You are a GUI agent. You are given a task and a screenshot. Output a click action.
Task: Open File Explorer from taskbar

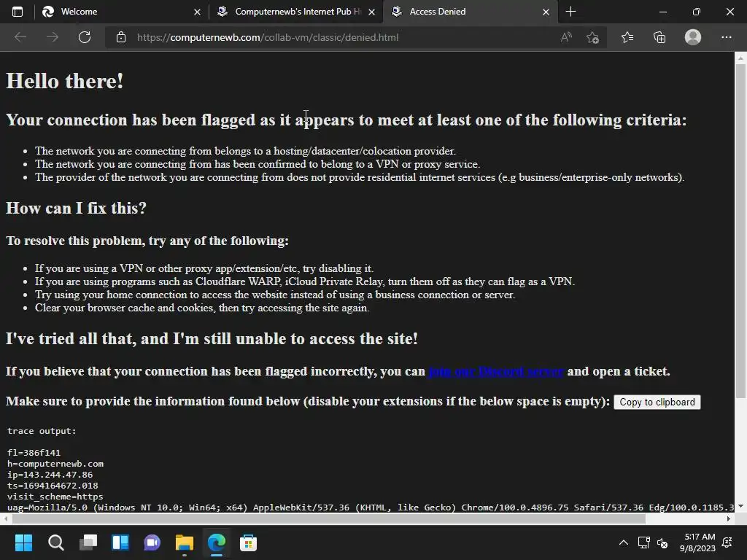pyautogui.click(x=185, y=542)
